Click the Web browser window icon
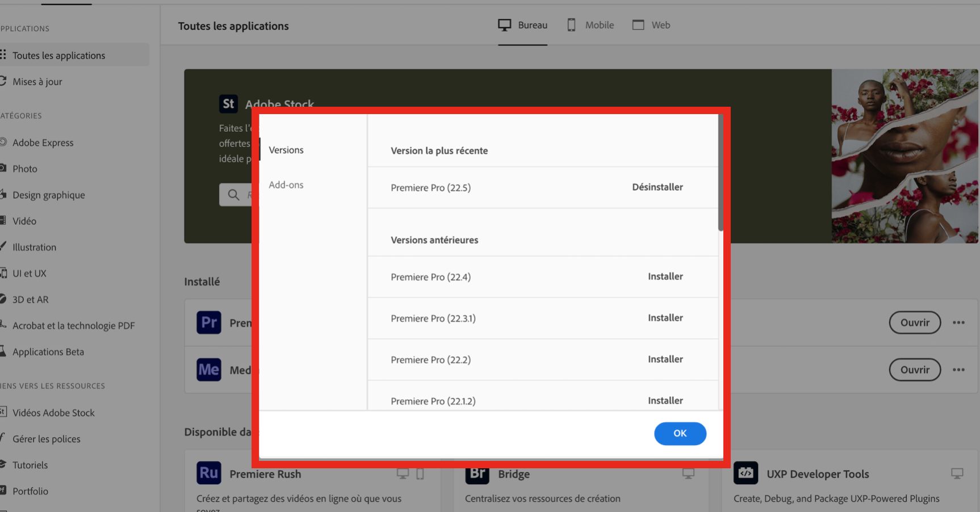 pos(638,25)
